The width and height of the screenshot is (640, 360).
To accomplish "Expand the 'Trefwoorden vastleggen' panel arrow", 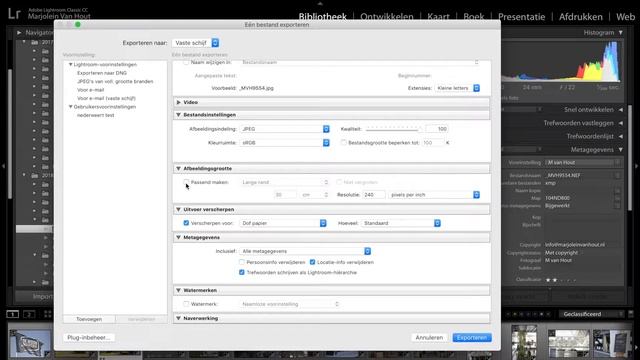I will pyautogui.click(x=620, y=123).
